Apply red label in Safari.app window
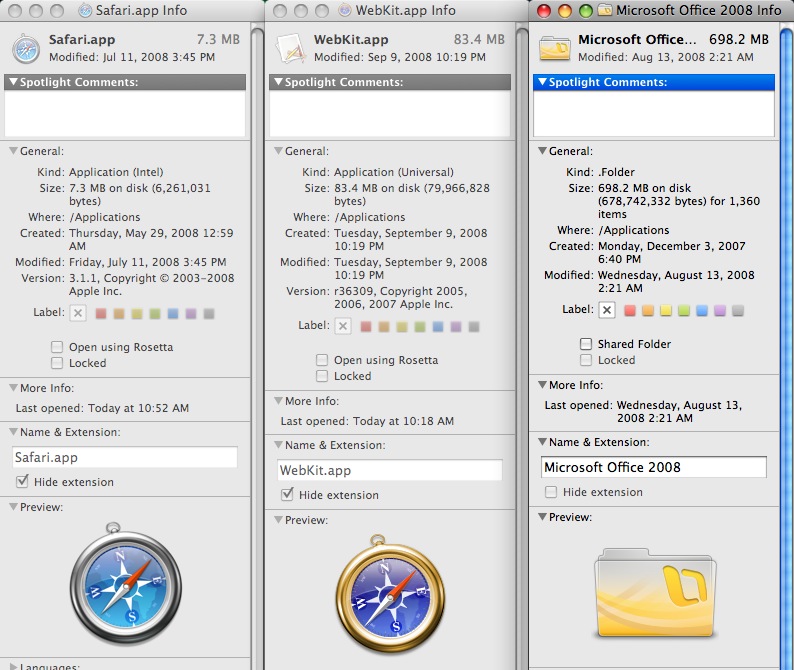 pos(101,313)
